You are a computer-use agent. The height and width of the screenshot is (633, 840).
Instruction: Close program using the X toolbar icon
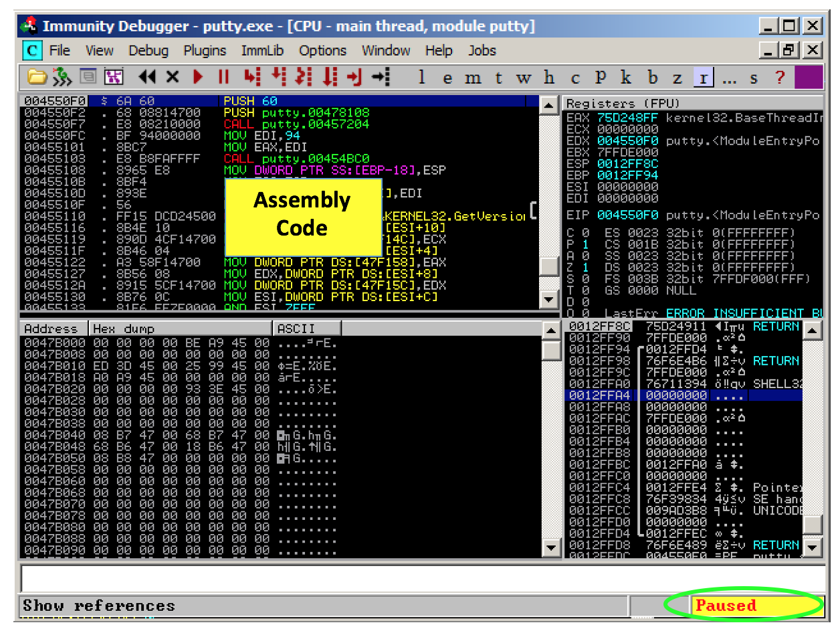click(x=173, y=78)
